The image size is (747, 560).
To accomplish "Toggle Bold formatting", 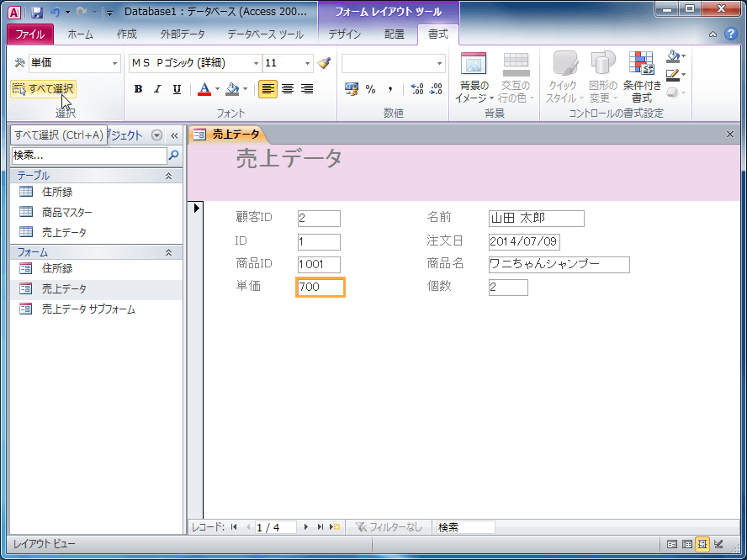I will (138, 89).
